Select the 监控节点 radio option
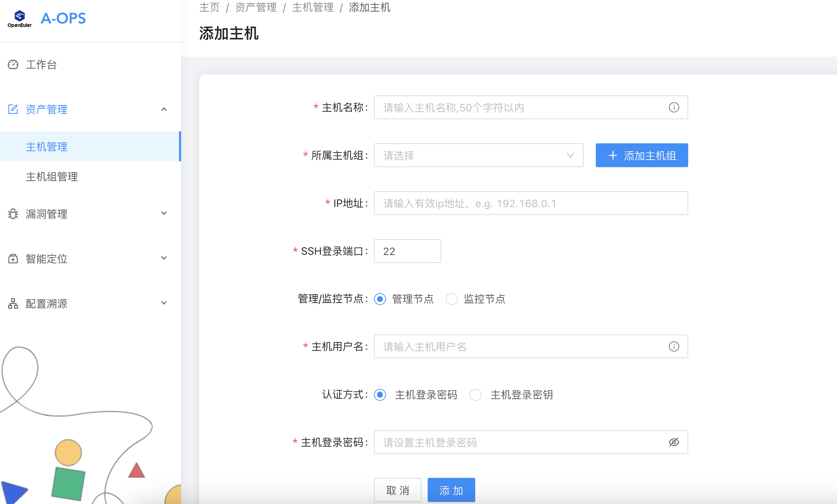This screenshot has width=837, height=504. tap(452, 299)
